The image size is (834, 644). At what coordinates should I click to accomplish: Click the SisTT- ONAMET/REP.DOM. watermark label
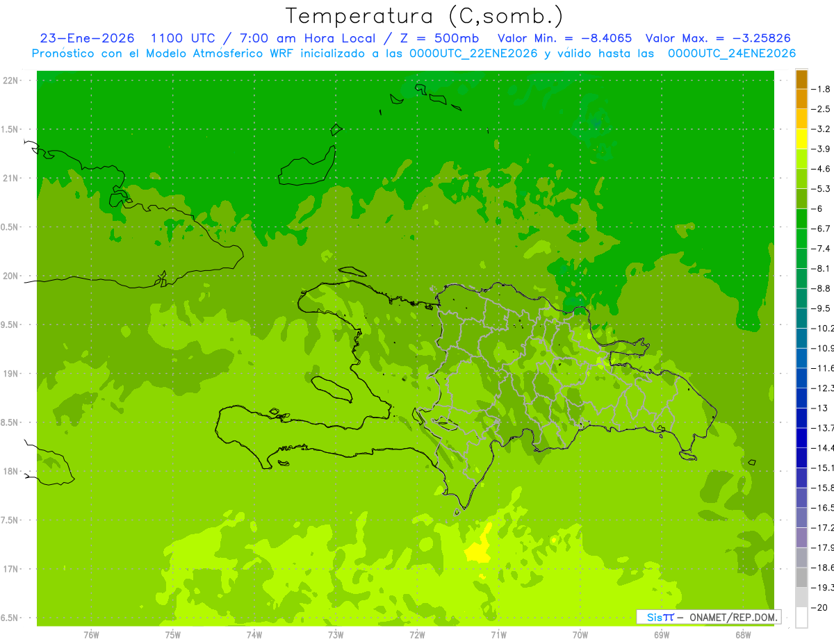point(708,617)
